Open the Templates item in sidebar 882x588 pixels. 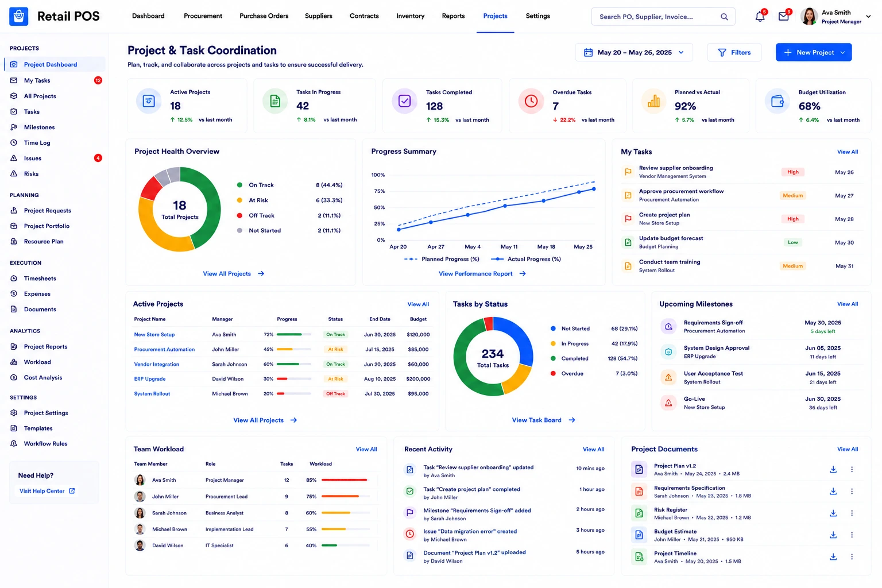(x=55, y=428)
